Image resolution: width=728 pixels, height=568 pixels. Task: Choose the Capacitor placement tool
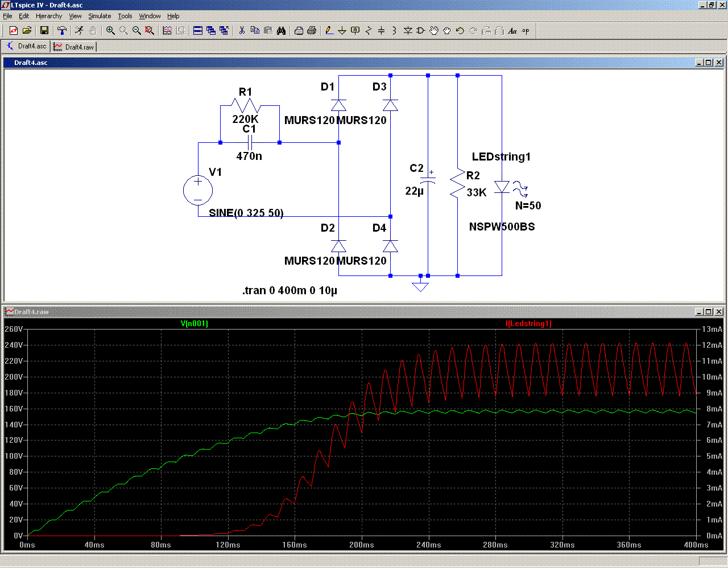point(381,31)
